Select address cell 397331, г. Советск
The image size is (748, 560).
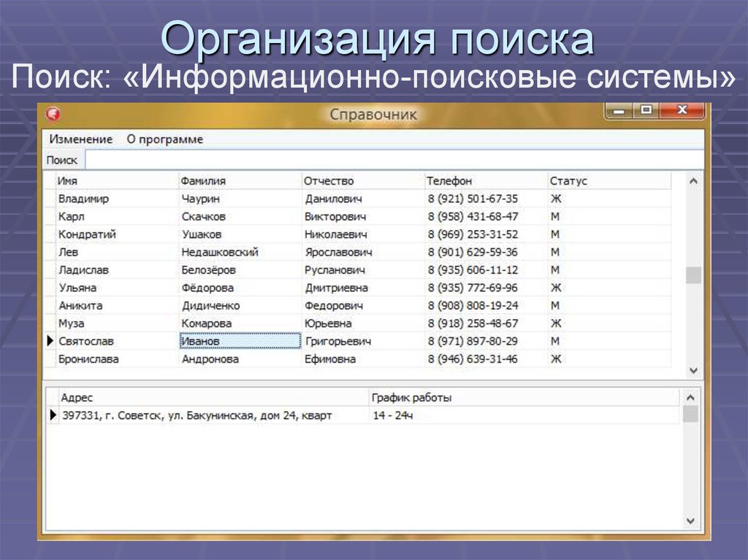(214, 415)
